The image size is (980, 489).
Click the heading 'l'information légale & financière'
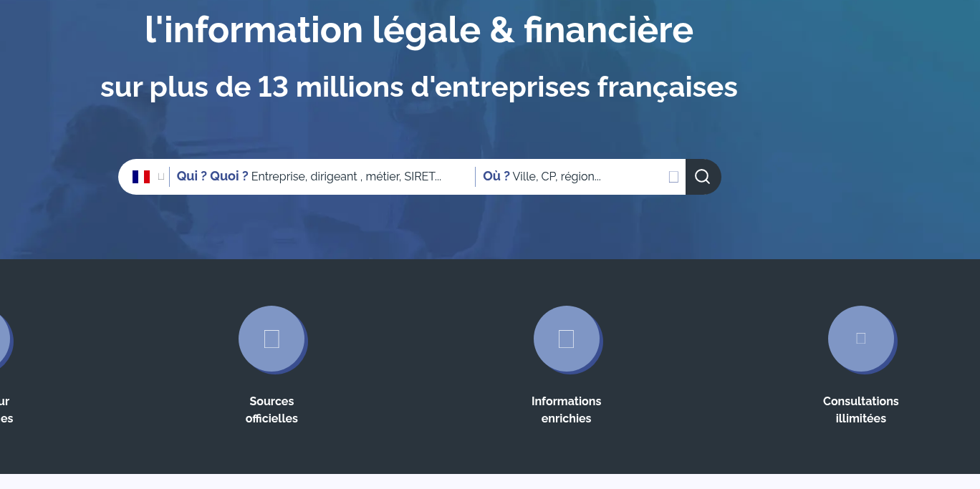pos(419,31)
